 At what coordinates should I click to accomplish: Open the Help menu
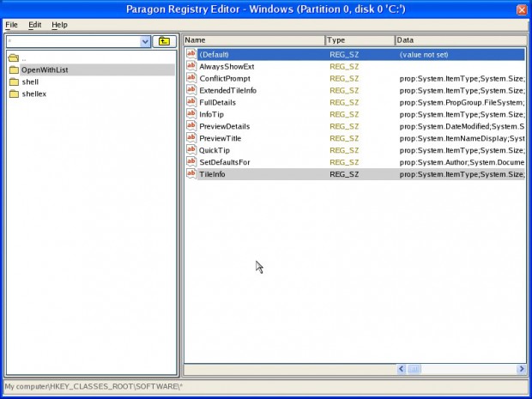tap(59, 25)
